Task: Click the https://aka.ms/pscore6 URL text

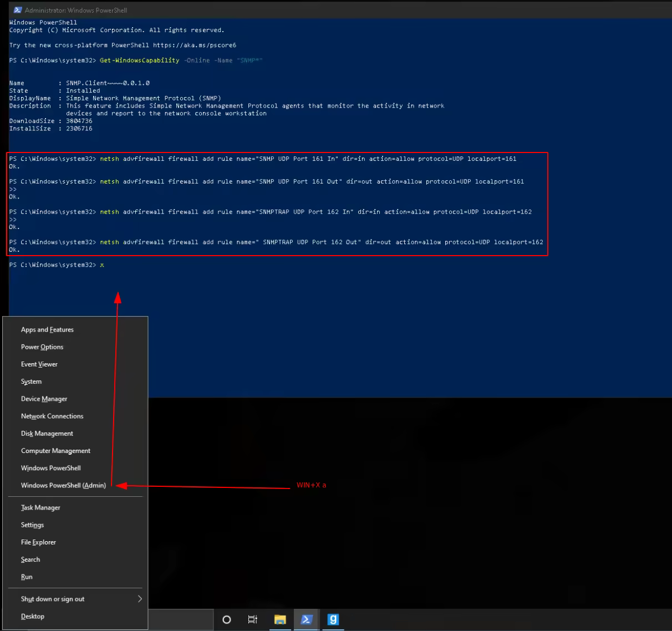Action: tap(195, 45)
